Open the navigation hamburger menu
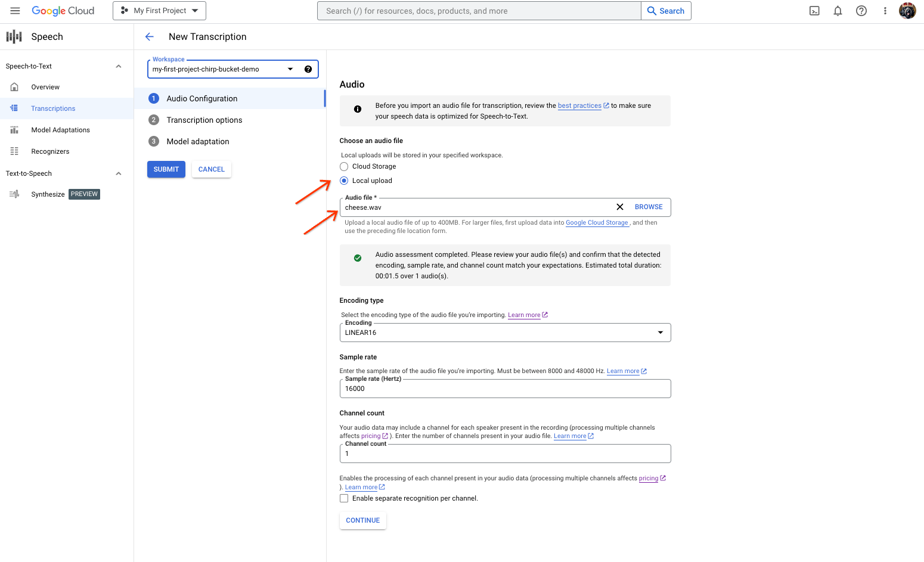The image size is (924, 562). [15, 10]
